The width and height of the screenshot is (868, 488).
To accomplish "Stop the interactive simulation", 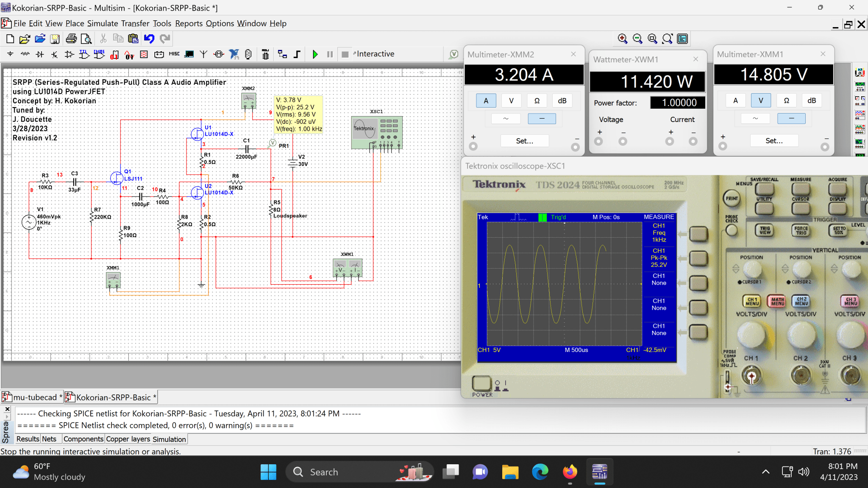I will coord(345,54).
